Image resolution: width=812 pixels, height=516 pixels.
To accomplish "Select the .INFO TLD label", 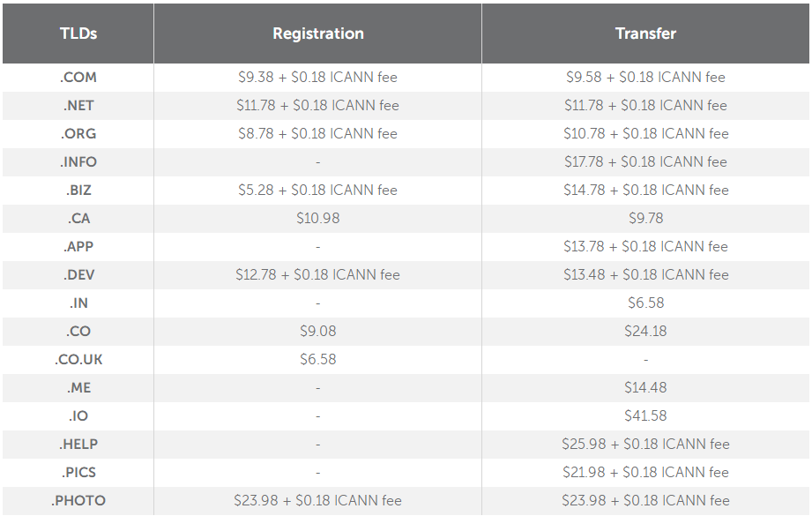I will pyautogui.click(x=78, y=161).
